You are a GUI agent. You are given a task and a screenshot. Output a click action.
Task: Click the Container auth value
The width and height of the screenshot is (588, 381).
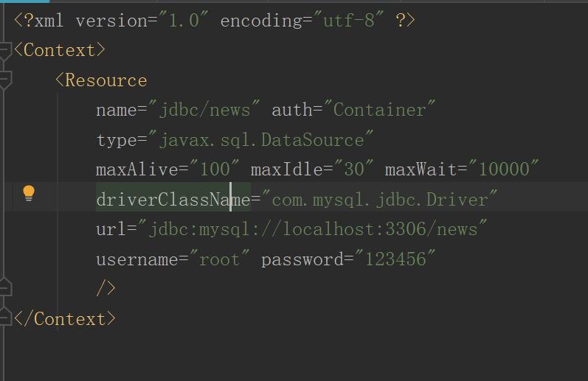click(x=379, y=110)
